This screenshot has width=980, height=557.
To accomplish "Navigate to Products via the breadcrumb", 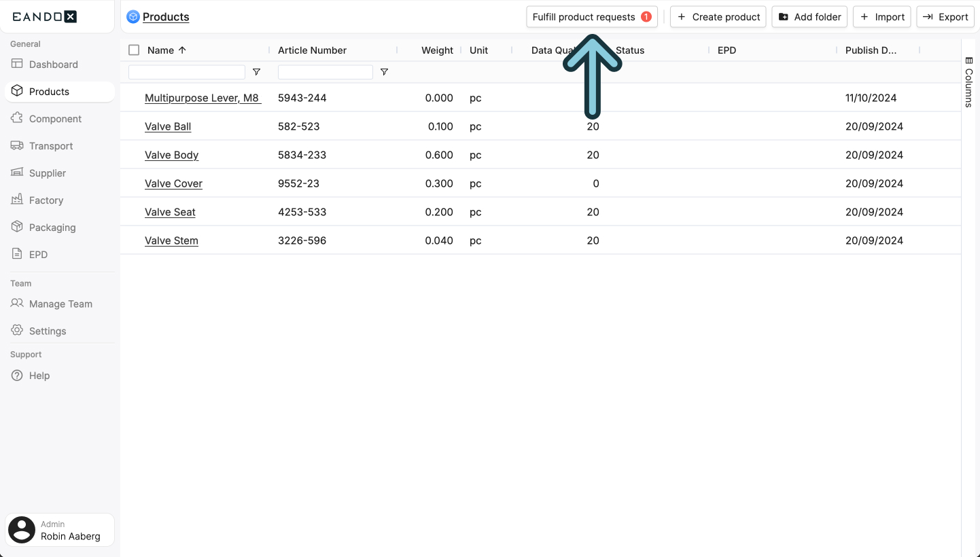I will click(165, 16).
